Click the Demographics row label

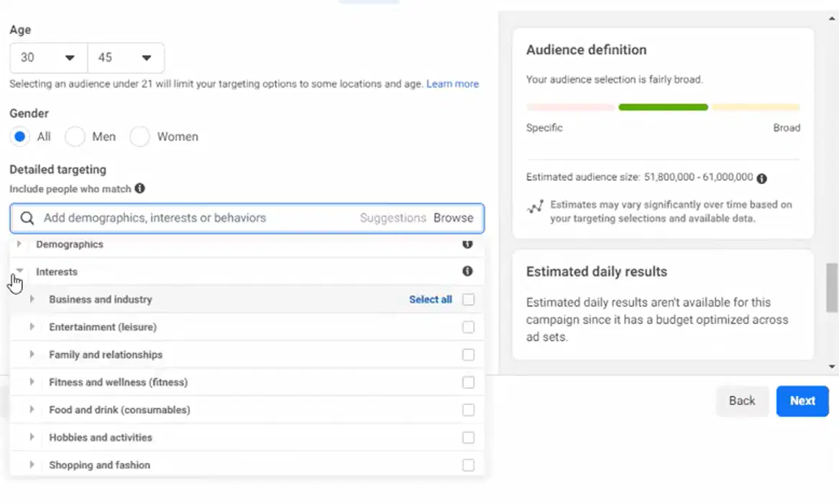point(70,244)
